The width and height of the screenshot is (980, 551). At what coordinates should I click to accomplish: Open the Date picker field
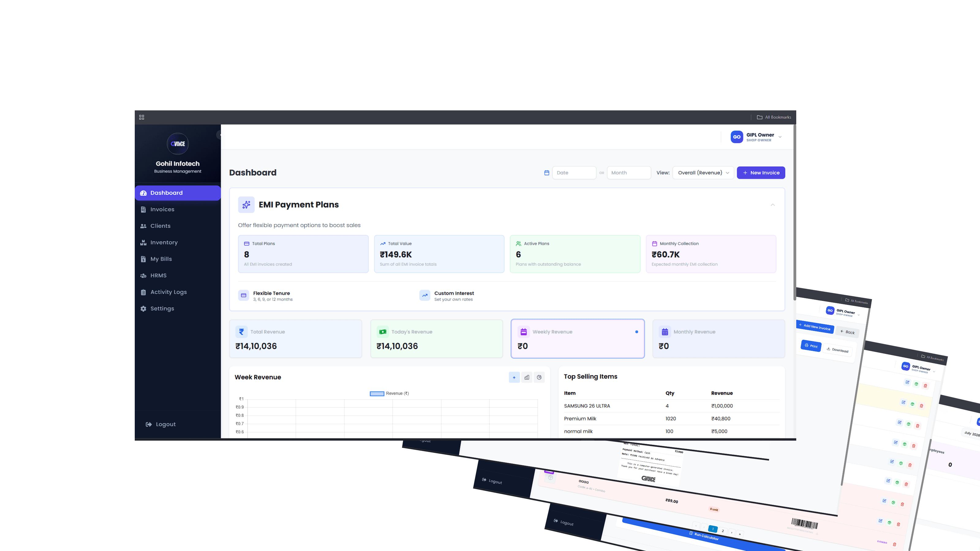coord(574,173)
